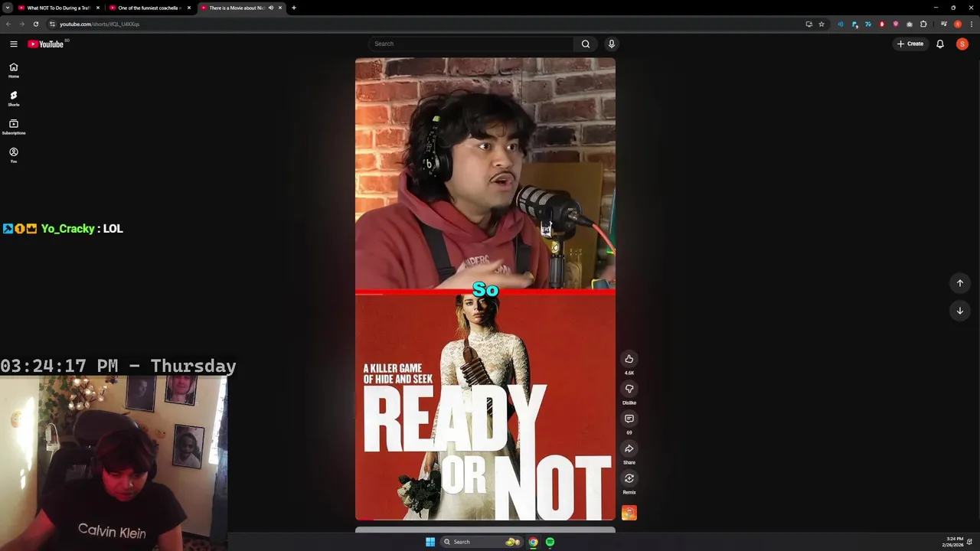This screenshot has height=551, width=980.
Task: Open the camera screenshot extension
Action: pos(910,24)
